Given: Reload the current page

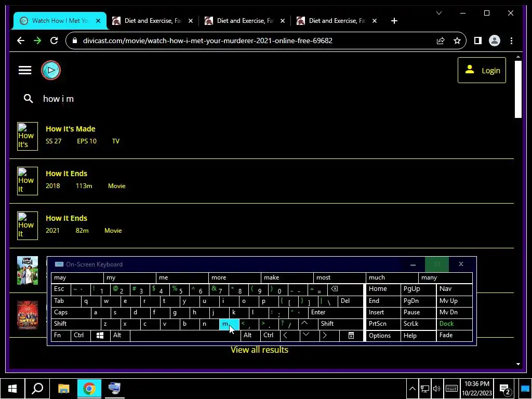Looking at the screenshot, I should pos(54,41).
